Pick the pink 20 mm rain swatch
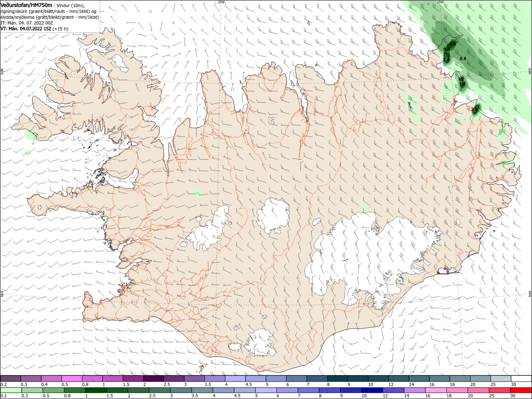 point(479,390)
